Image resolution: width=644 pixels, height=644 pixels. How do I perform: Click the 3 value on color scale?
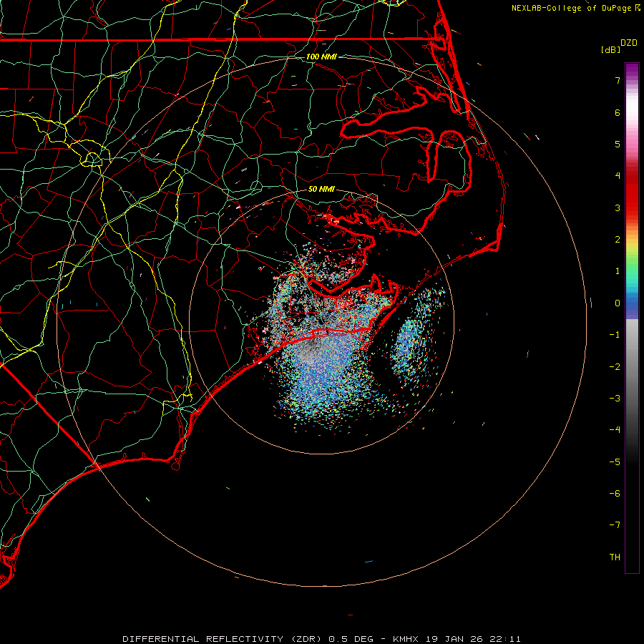coord(618,208)
